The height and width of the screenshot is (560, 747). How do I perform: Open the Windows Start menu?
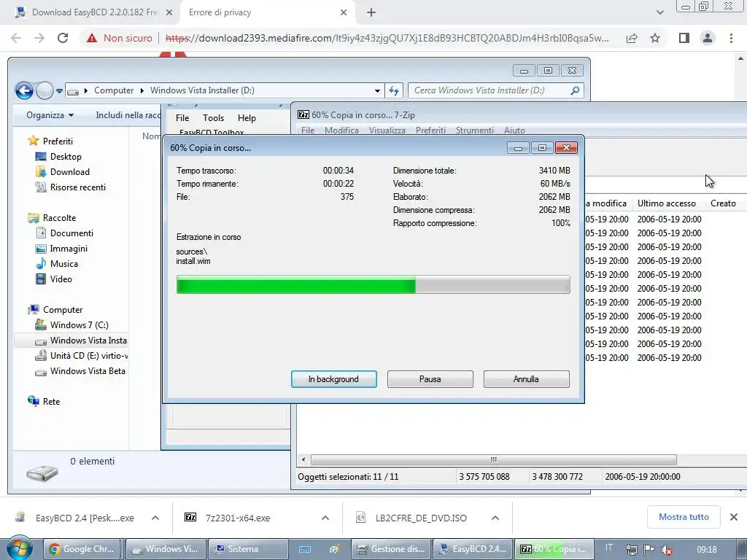click(x=18, y=548)
